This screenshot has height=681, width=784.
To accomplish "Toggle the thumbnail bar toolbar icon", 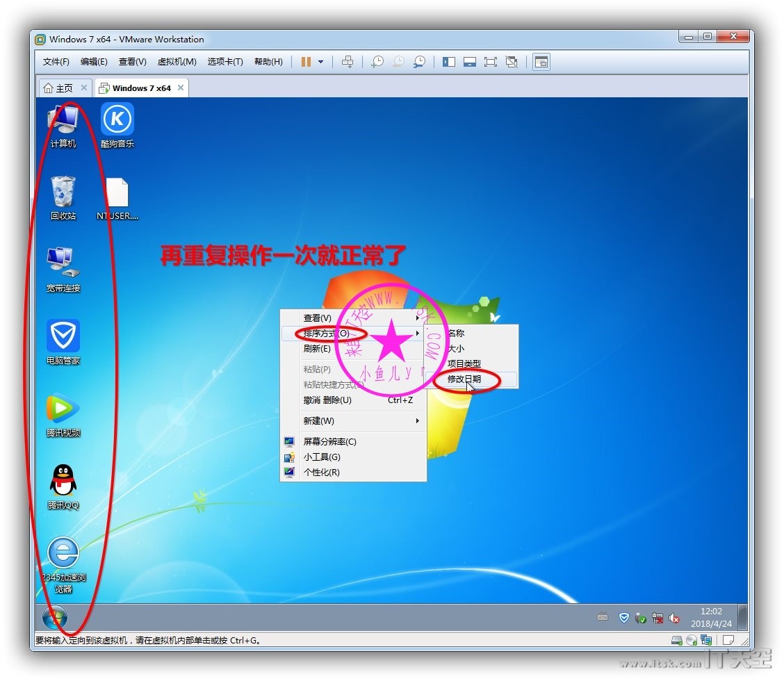I will pyautogui.click(x=470, y=62).
